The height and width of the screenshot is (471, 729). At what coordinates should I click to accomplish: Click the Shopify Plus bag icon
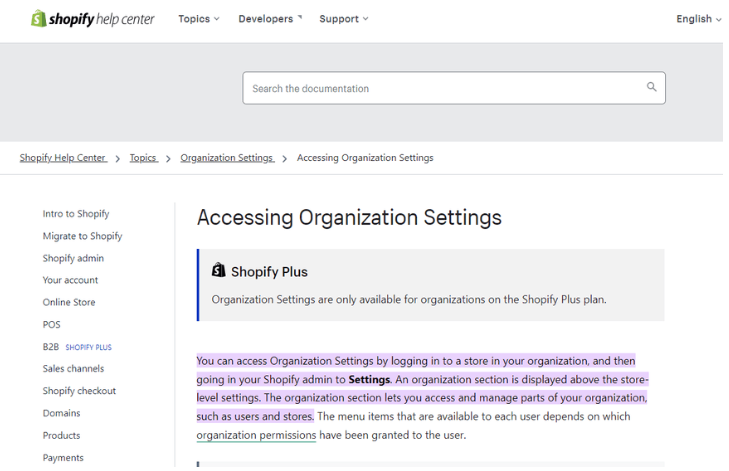218,271
